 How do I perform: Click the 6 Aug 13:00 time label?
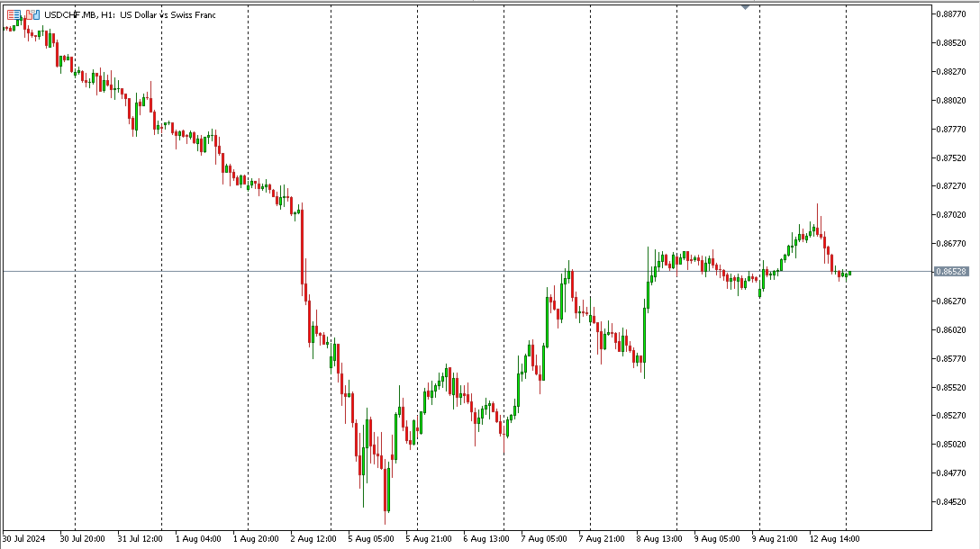click(x=486, y=538)
